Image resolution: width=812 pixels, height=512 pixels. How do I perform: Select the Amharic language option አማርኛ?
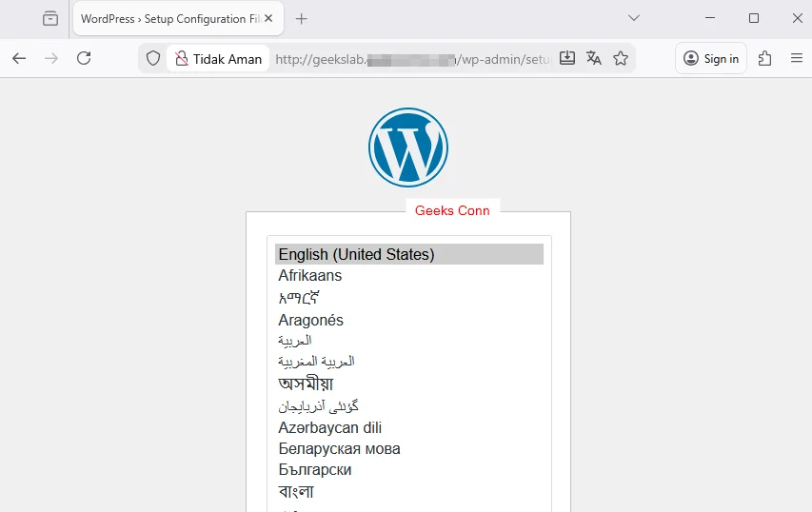tap(409, 298)
